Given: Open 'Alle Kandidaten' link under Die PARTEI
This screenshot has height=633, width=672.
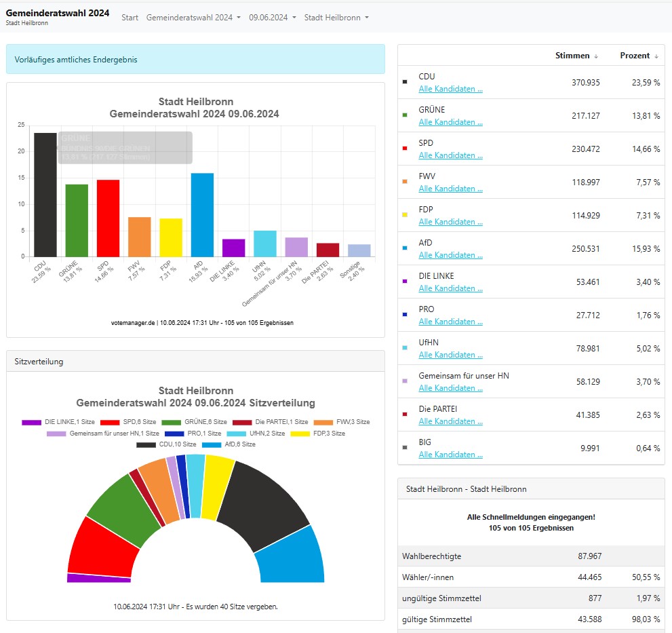Looking at the screenshot, I should tap(450, 421).
